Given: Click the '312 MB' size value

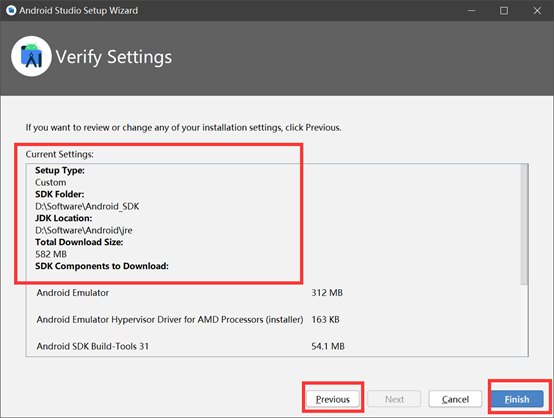Looking at the screenshot, I should point(327,293).
